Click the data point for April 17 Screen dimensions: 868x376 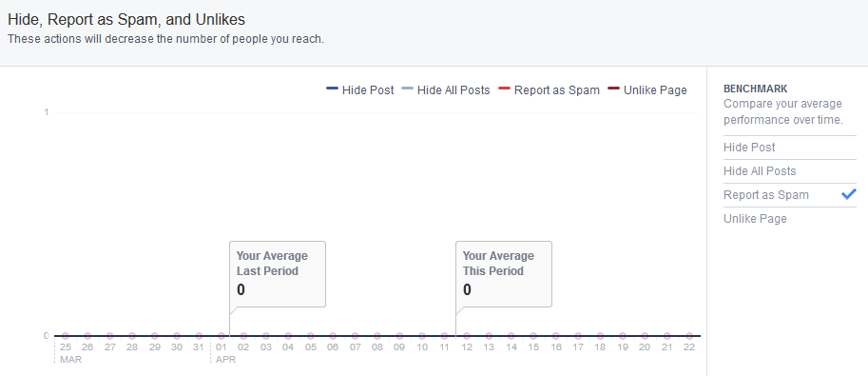(x=578, y=335)
